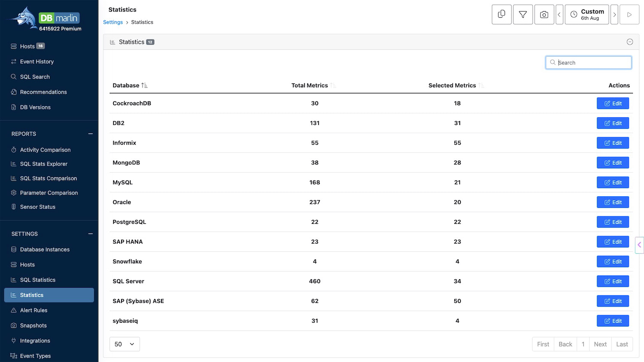Sort by Total Metrics column
Screen dimensions: 644x362
(314, 85)
